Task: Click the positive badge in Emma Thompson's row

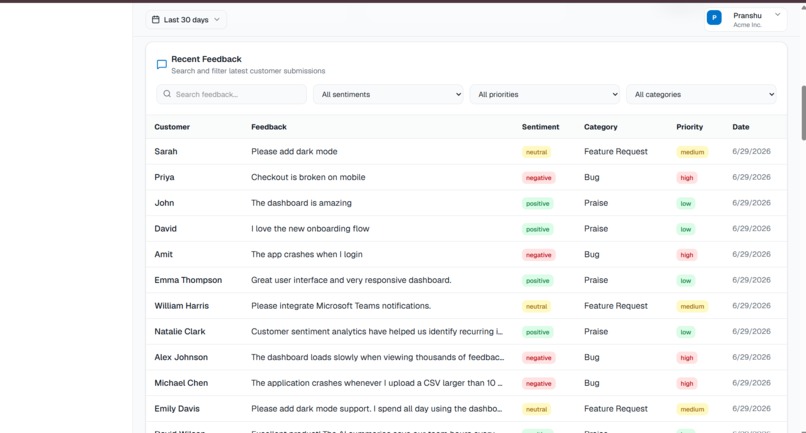Action: [538, 281]
